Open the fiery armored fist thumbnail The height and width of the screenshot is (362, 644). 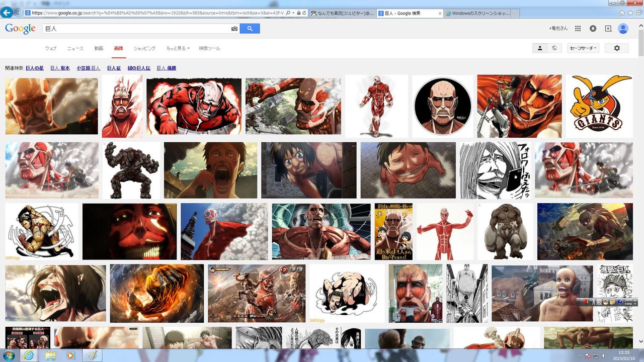point(157,294)
